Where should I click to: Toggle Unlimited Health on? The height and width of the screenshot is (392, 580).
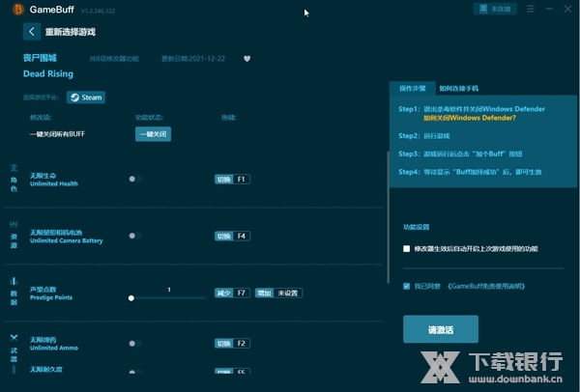(134, 180)
